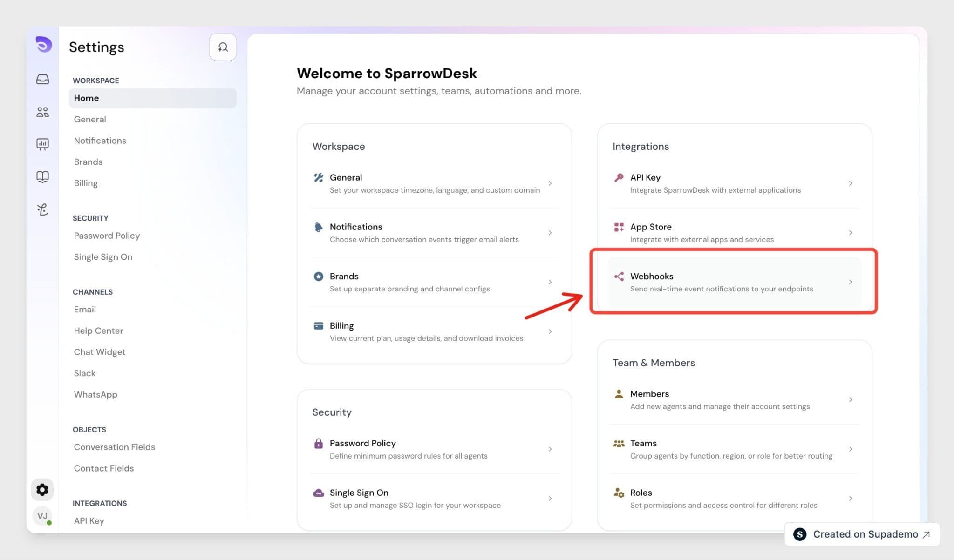Expand App Store row chevron

850,233
